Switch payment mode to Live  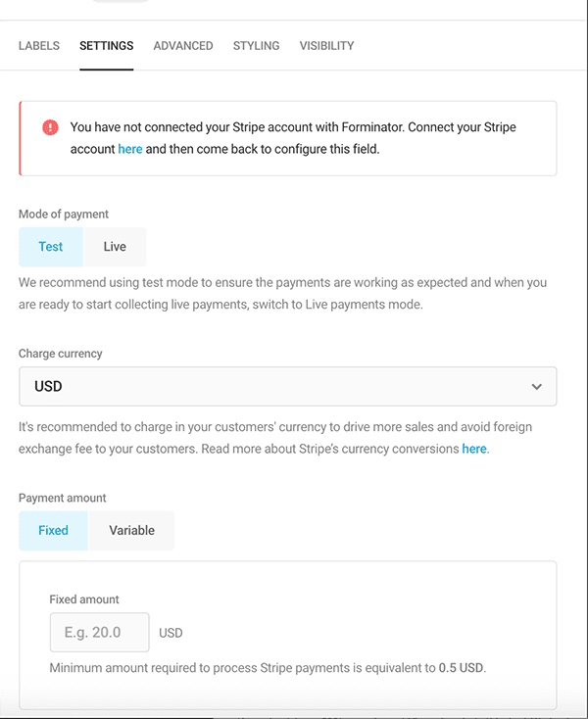[x=115, y=247]
